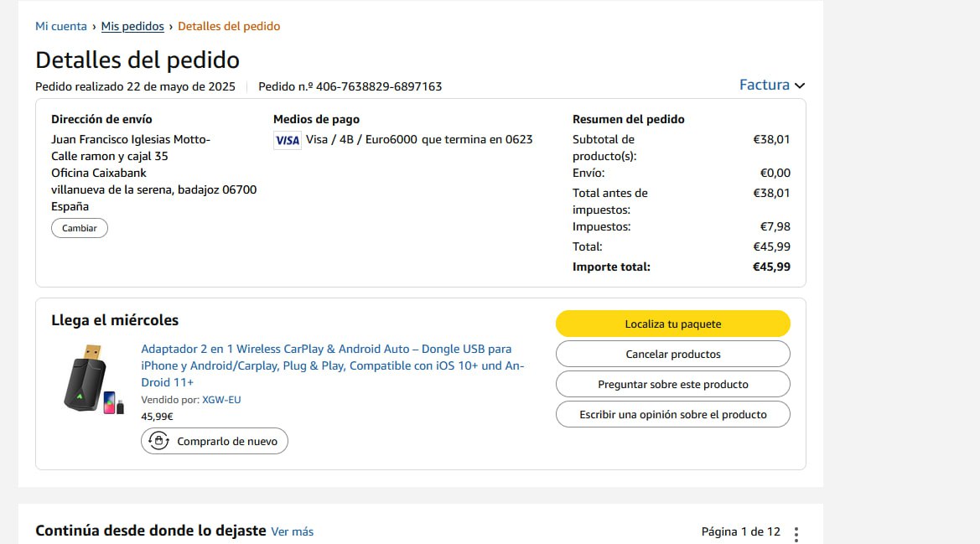Screen dimensions: 980x544
Task: Click Comprarlo de nuevo button
Action: tap(215, 441)
